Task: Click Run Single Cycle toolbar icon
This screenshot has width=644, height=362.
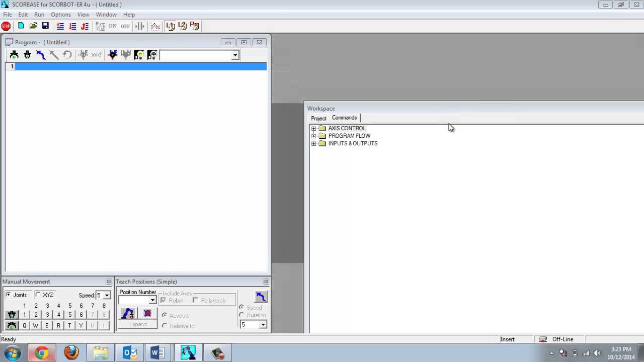Action: (72, 26)
